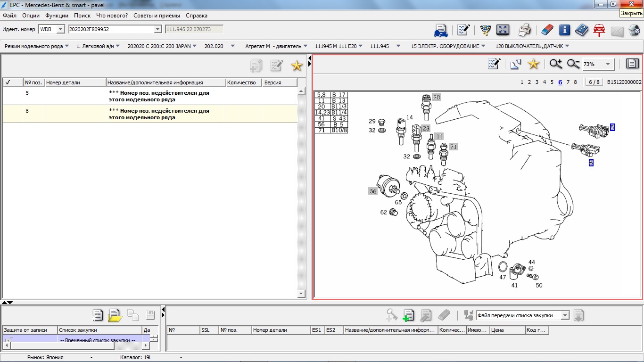Open the help book icon
Viewport: 644px width, 362px height.
pyautogui.click(x=582, y=30)
